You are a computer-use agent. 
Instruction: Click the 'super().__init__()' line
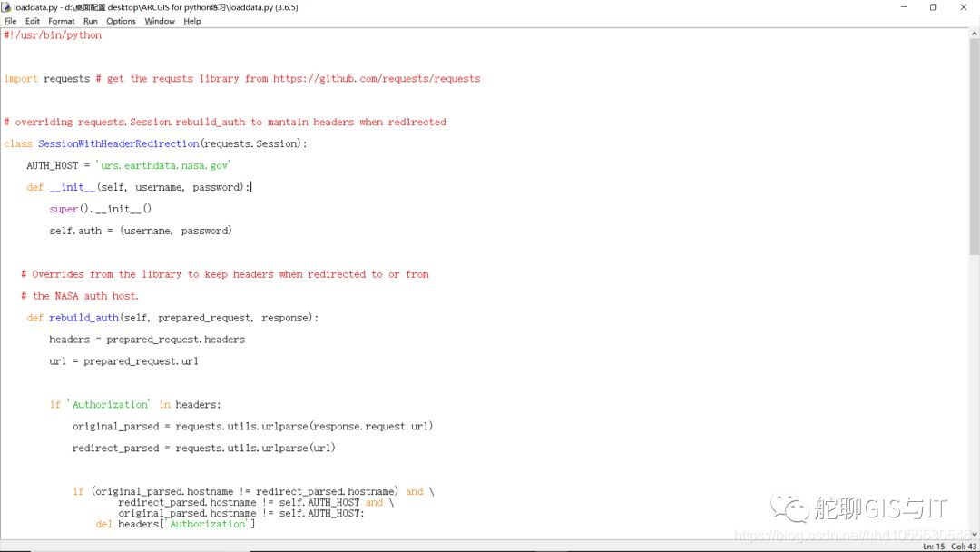tap(101, 209)
